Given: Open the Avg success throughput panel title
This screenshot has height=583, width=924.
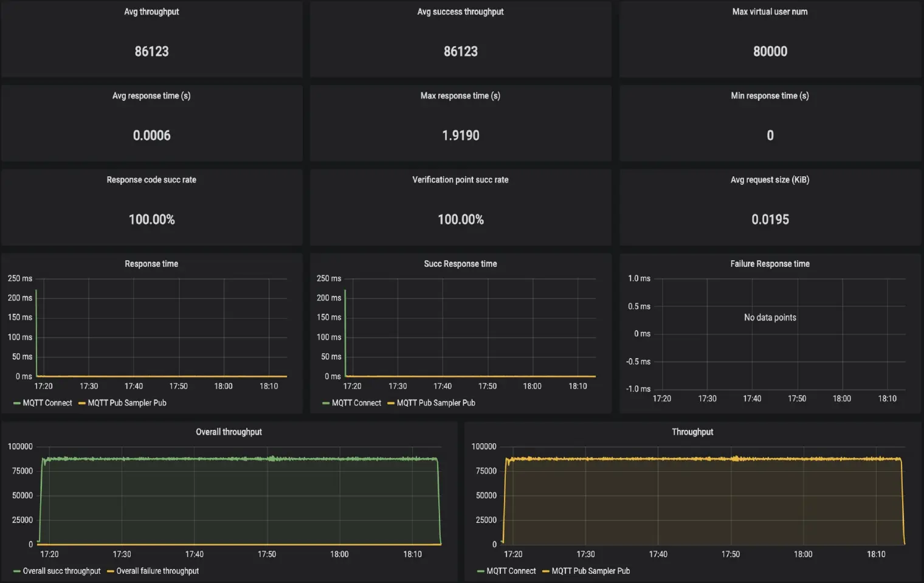Looking at the screenshot, I should [x=460, y=12].
